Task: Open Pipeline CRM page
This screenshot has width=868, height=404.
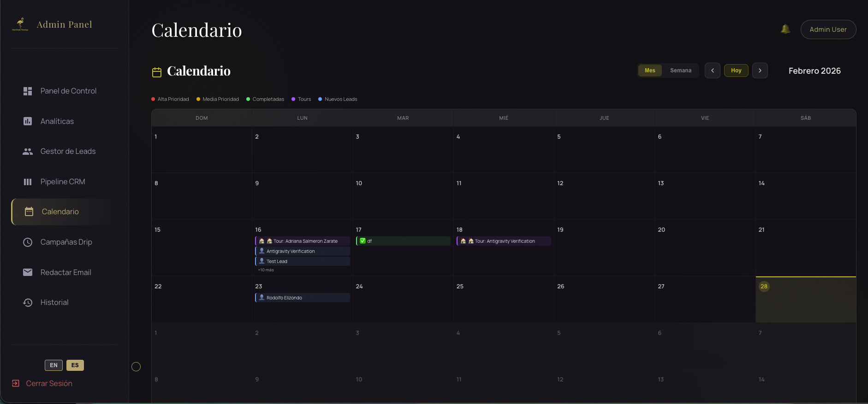Action: [x=65, y=182]
